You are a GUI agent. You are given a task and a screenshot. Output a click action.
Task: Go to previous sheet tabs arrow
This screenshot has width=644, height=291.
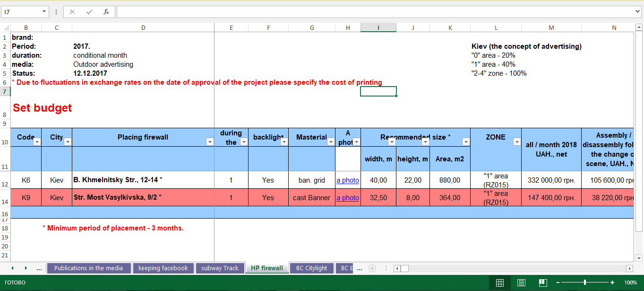[x=12, y=268]
